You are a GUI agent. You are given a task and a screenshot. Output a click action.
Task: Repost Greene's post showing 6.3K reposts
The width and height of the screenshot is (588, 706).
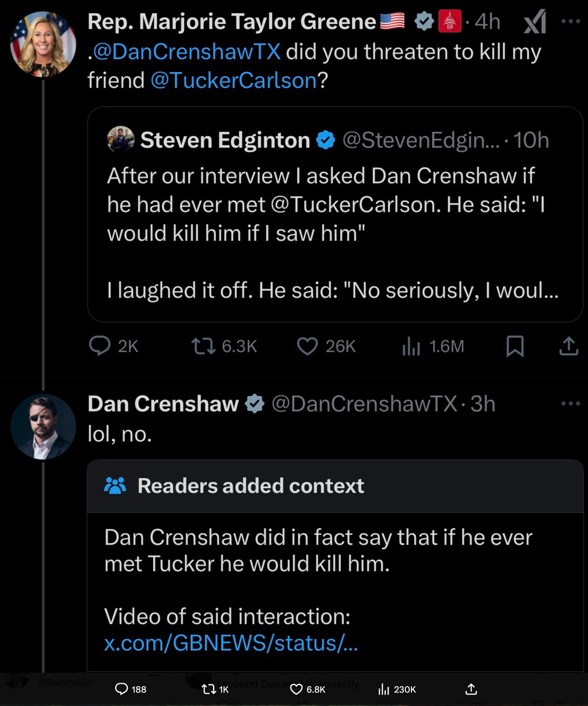[201, 346]
